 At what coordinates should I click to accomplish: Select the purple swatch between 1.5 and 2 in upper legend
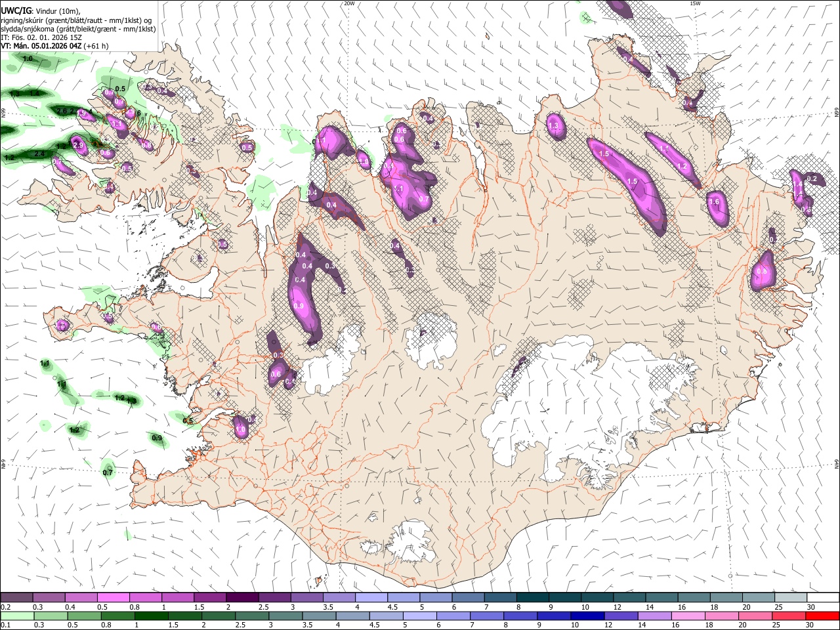point(209,597)
